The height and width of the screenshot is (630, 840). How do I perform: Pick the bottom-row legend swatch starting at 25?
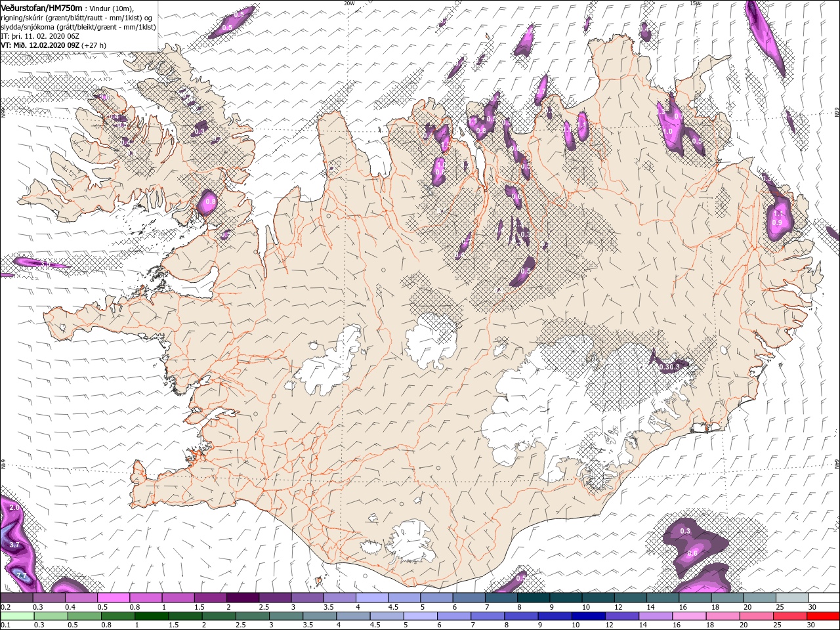789,616
